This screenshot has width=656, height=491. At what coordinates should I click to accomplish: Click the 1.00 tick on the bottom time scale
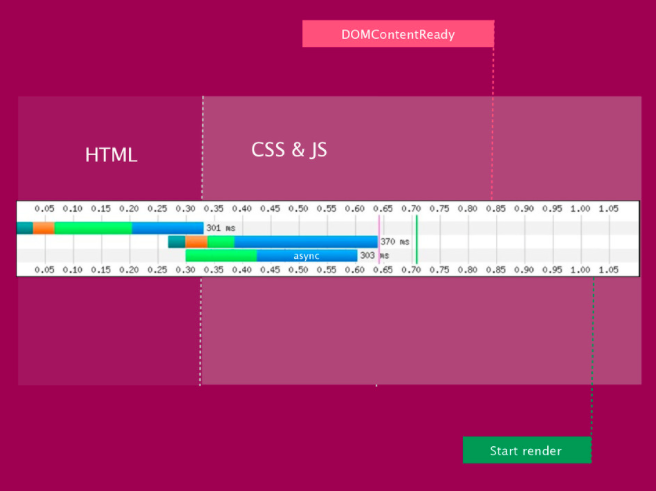580,270
